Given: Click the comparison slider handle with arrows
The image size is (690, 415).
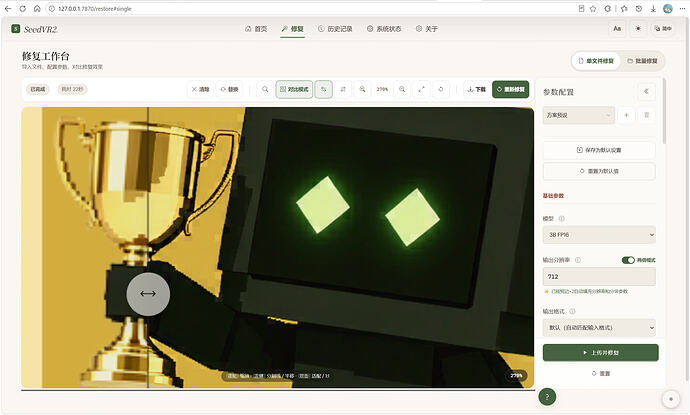Looking at the screenshot, I should pyautogui.click(x=148, y=294).
